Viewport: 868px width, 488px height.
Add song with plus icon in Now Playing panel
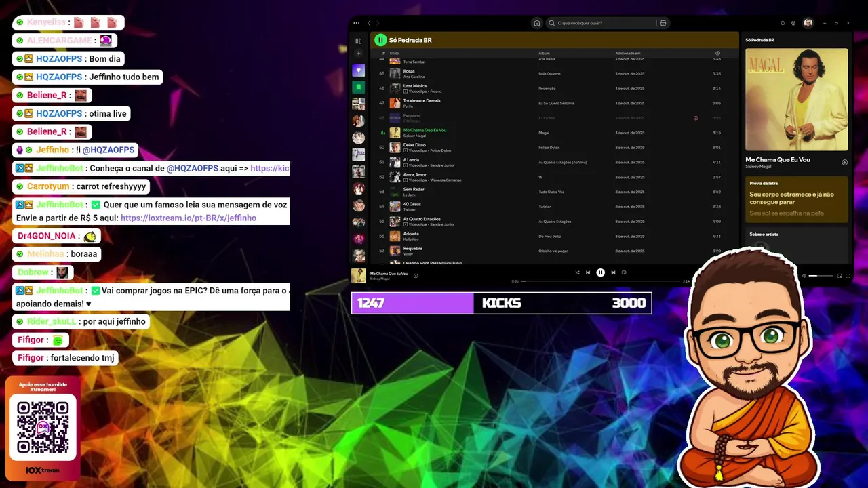coord(844,163)
